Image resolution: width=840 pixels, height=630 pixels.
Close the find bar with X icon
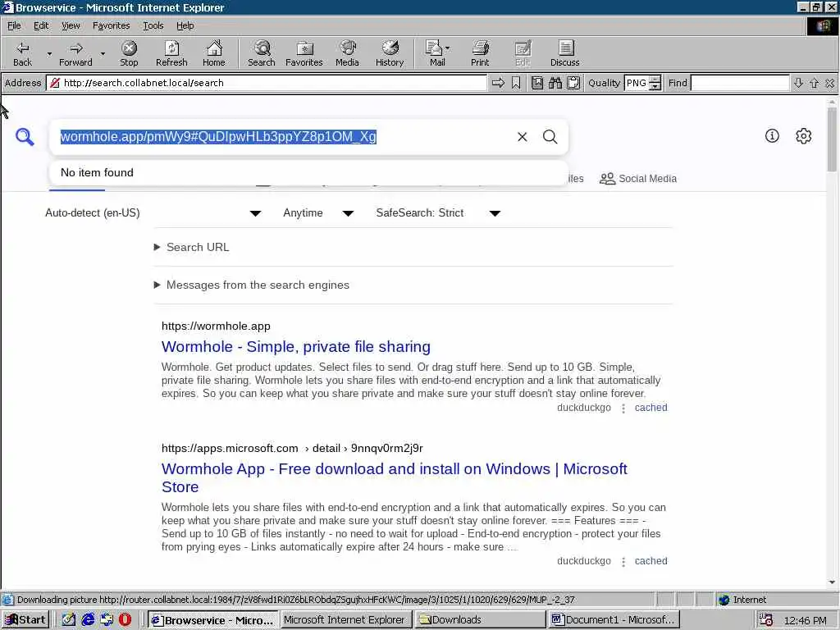[830, 83]
